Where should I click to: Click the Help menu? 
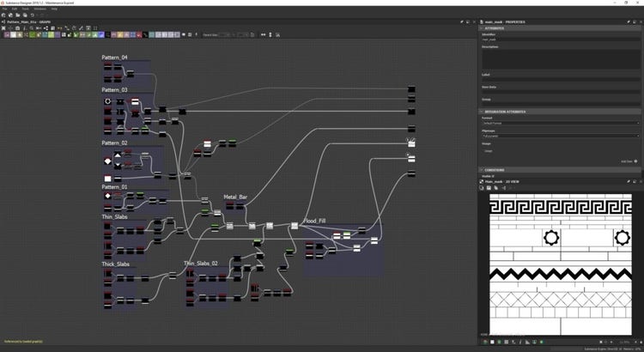[x=54, y=9]
